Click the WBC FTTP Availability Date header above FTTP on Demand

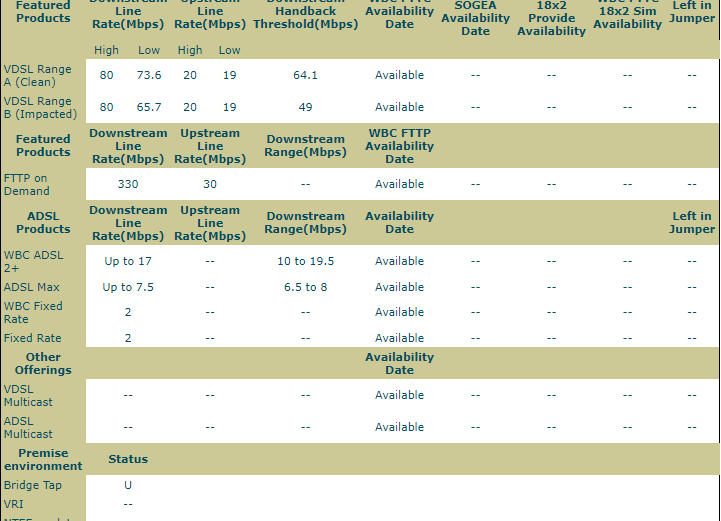[400, 146]
